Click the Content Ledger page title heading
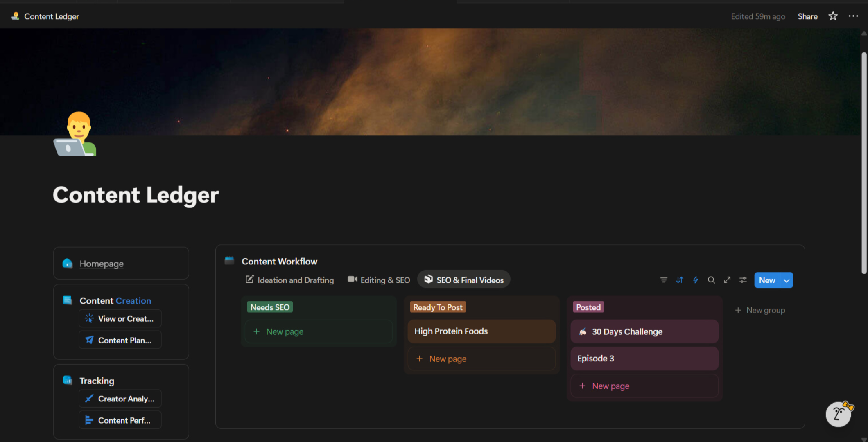 click(136, 195)
